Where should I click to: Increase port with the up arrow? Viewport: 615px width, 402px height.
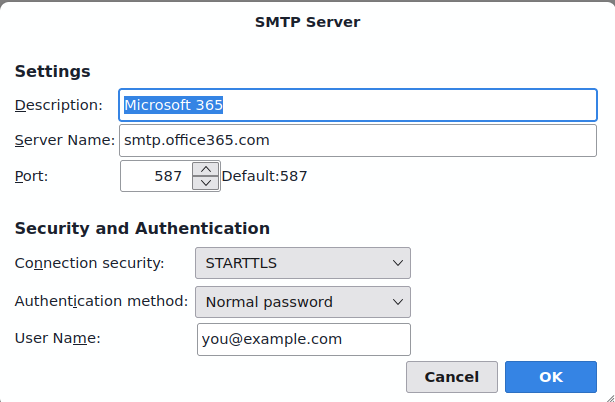point(206,169)
